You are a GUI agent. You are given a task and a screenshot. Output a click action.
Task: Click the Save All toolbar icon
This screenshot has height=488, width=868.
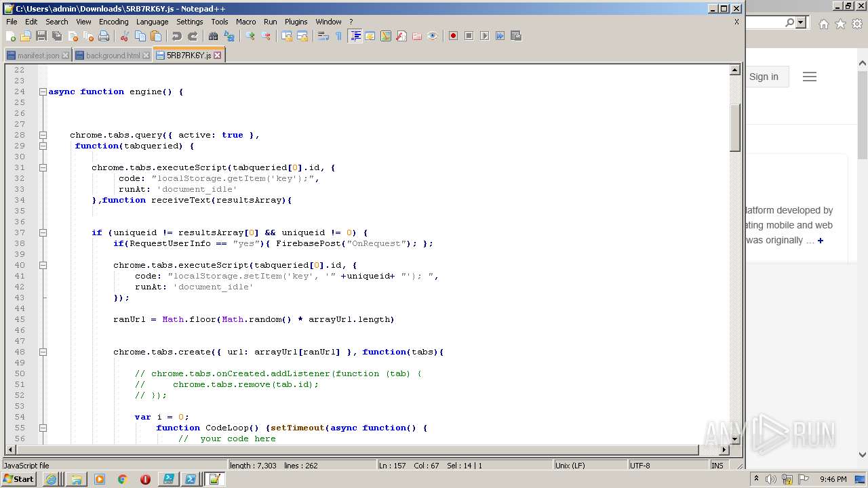click(x=57, y=36)
